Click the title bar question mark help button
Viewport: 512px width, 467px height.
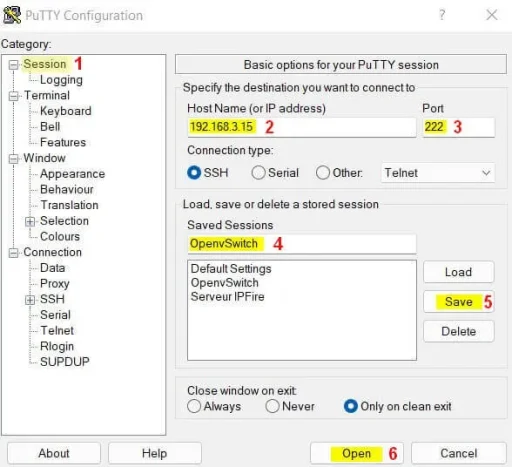click(442, 15)
